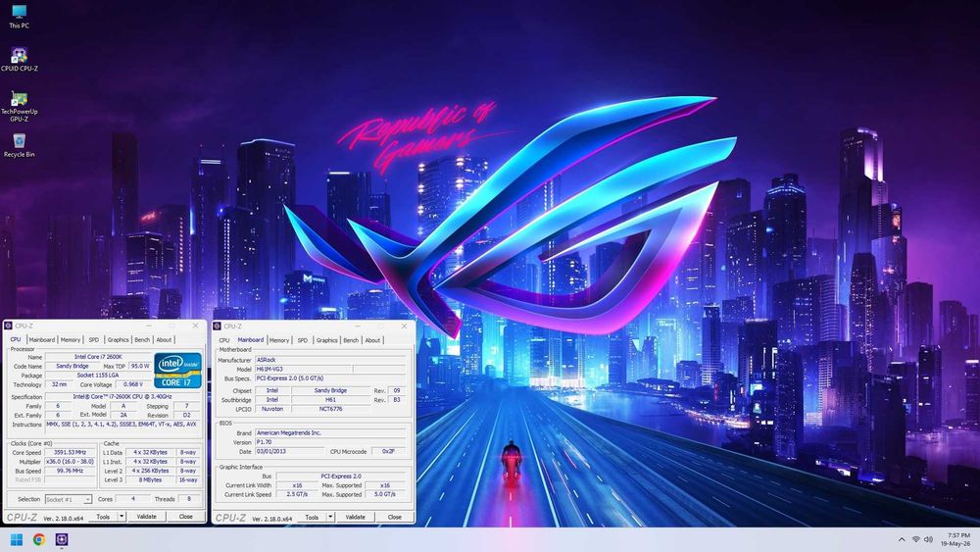Click the LPCIO chip value 'NCT6776'
980x552 pixels.
tap(330, 409)
